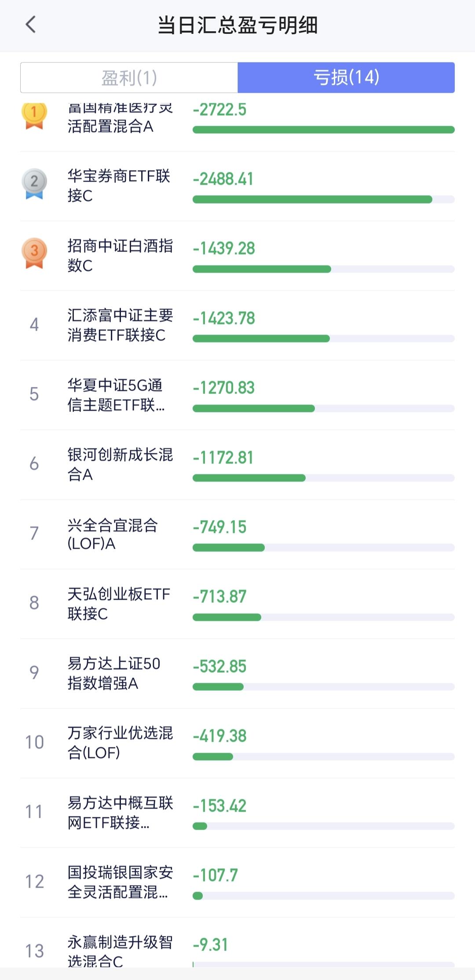Tap the gold first-place medal icon
Viewport: 475px width, 980px height.
coord(34,115)
